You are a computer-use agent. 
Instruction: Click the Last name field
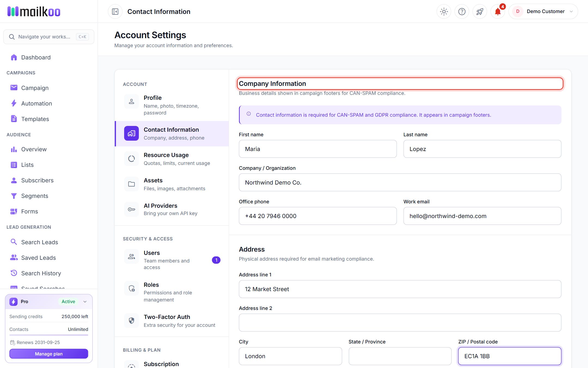(482, 149)
